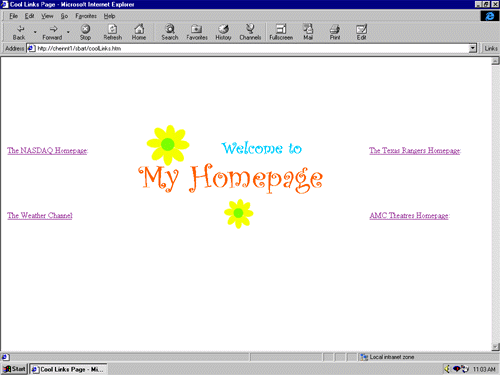Click the small yellow flower image

pyautogui.click(x=239, y=214)
